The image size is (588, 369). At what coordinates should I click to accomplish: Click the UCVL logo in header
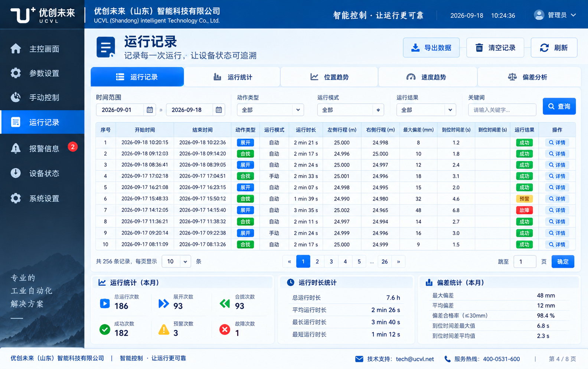coord(42,15)
